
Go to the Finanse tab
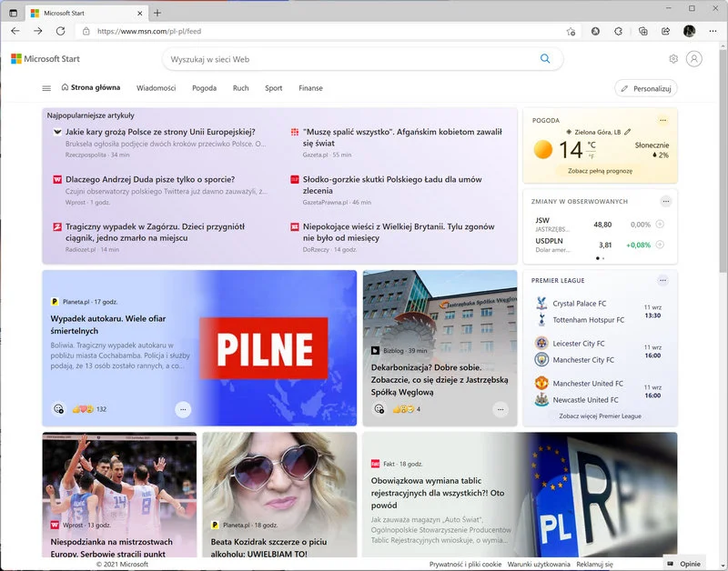tap(310, 88)
